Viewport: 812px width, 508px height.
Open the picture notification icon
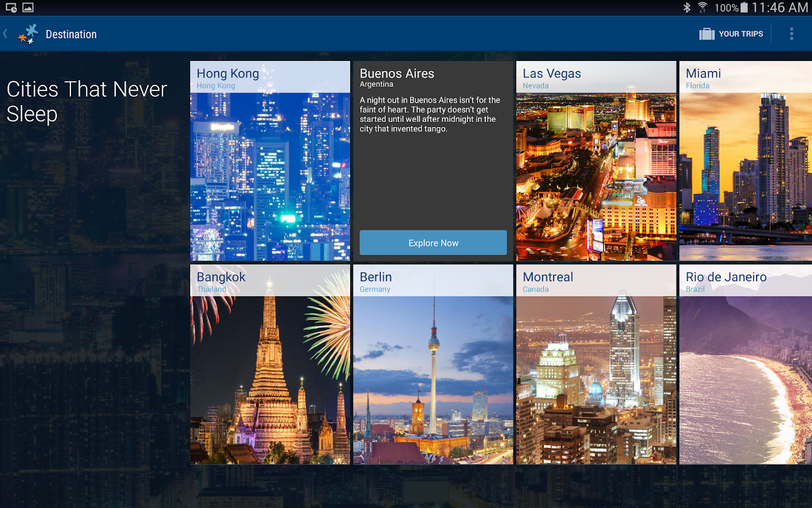(28, 7)
